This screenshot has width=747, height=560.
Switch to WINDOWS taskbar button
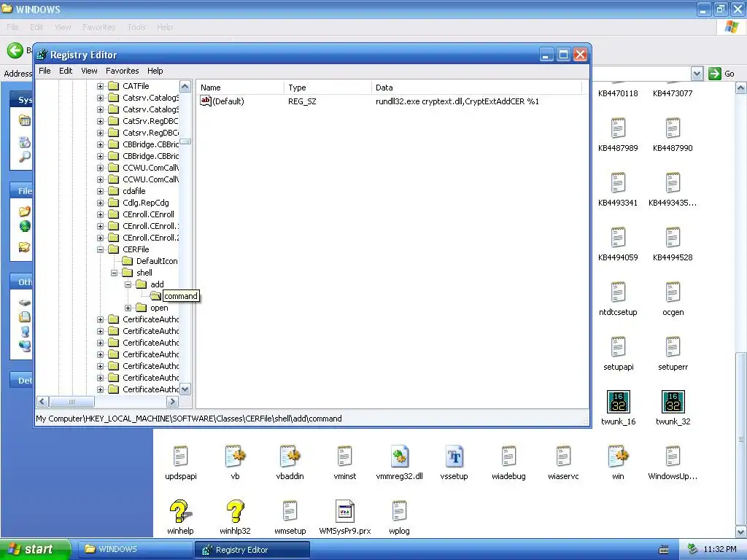point(135,550)
